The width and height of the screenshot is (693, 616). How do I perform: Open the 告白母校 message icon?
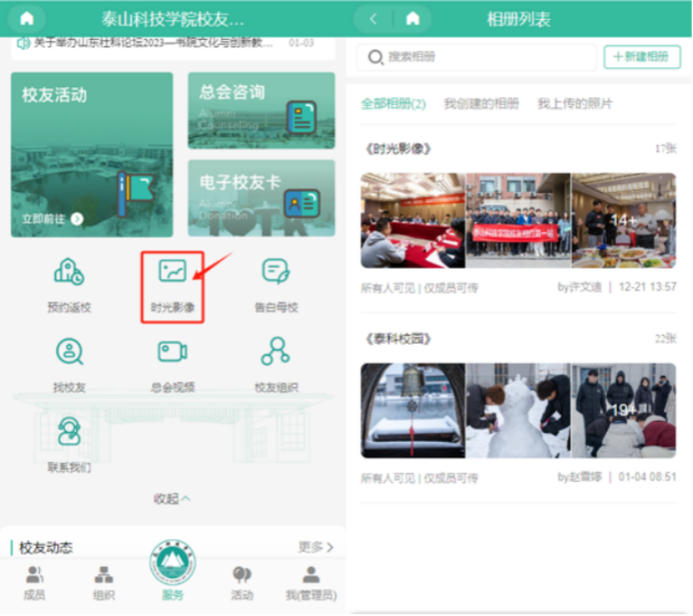[x=276, y=286]
